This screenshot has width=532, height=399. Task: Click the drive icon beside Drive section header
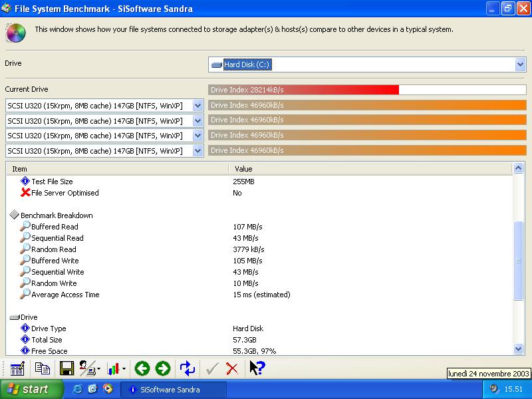[x=15, y=317]
